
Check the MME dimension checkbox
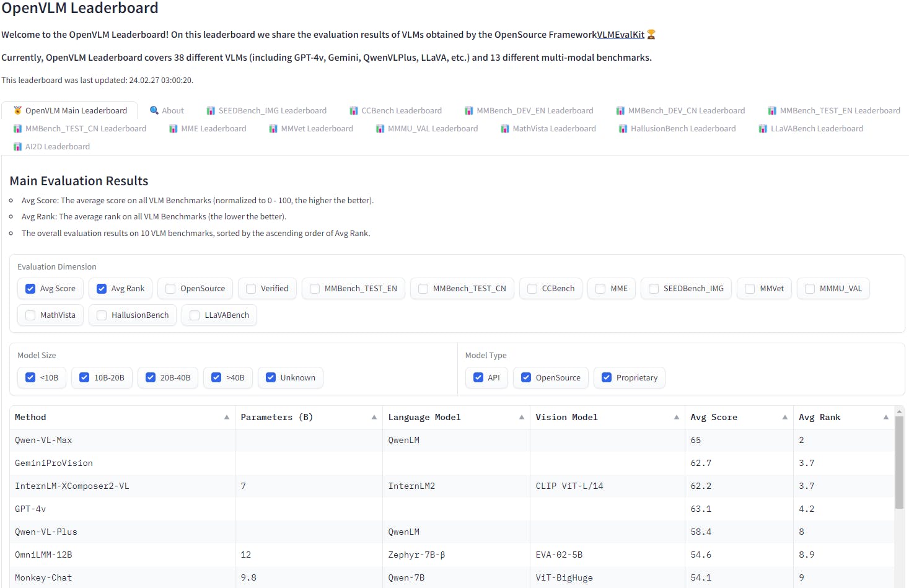point(600,289)
